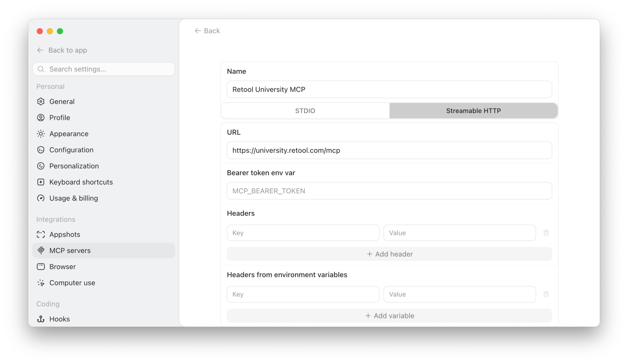Open General settings

click(104, 101)
